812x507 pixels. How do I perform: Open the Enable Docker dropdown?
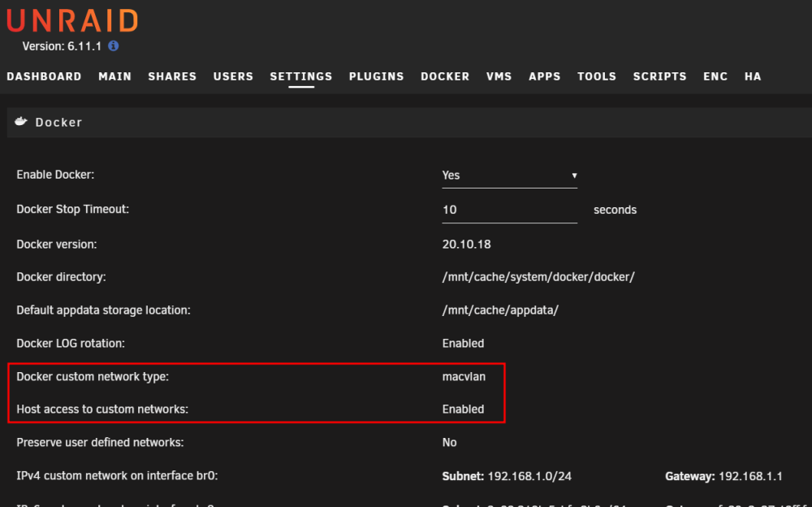click(510, 175)
